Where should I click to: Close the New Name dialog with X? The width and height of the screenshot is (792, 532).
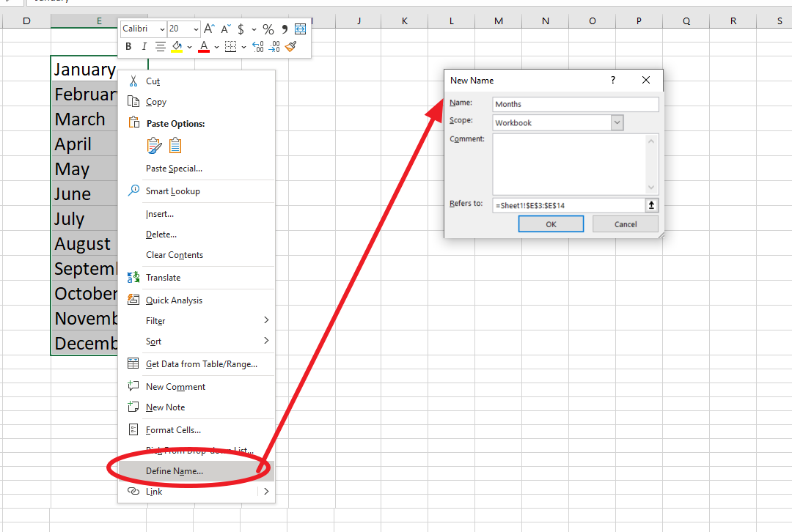coord(646,80)
